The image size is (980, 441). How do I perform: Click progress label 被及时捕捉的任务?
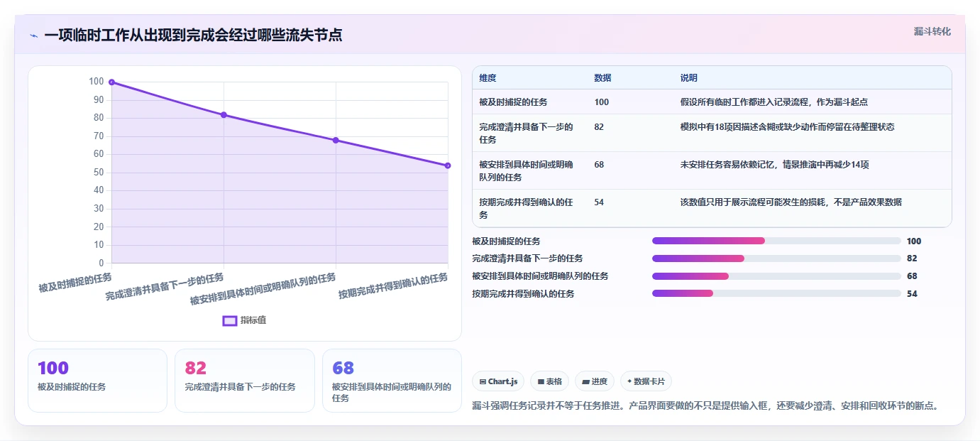[x=506, y=241]
